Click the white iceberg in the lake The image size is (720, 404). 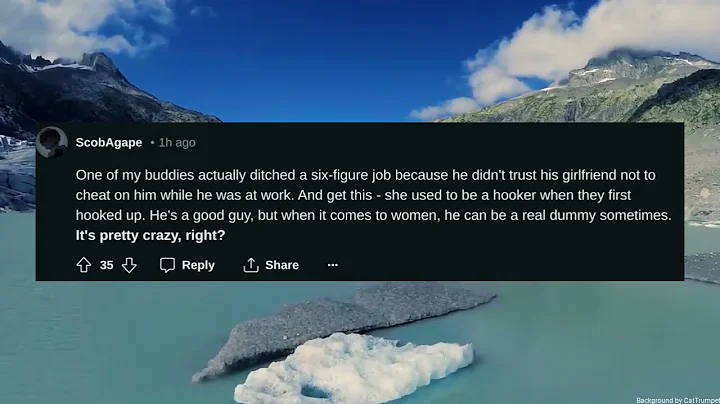pos(354,369)
